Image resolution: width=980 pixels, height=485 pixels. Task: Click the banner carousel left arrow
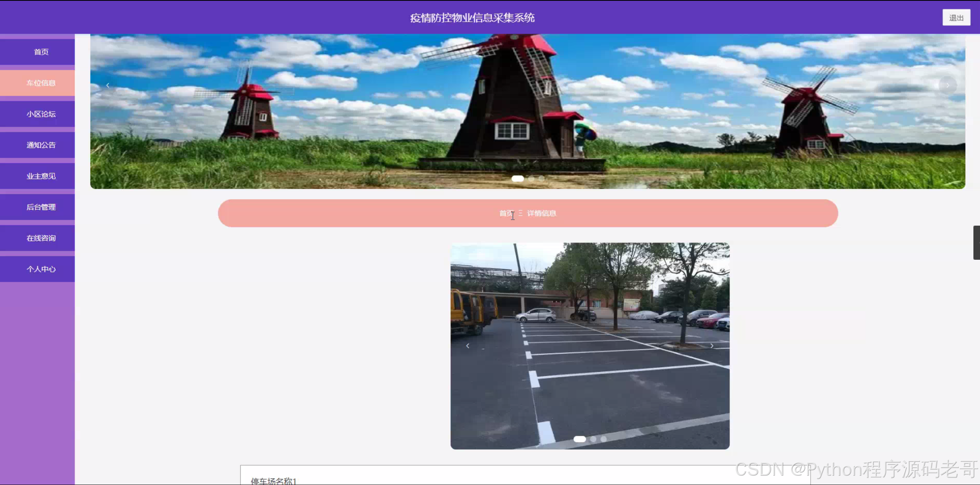click(x=108, y=85)
